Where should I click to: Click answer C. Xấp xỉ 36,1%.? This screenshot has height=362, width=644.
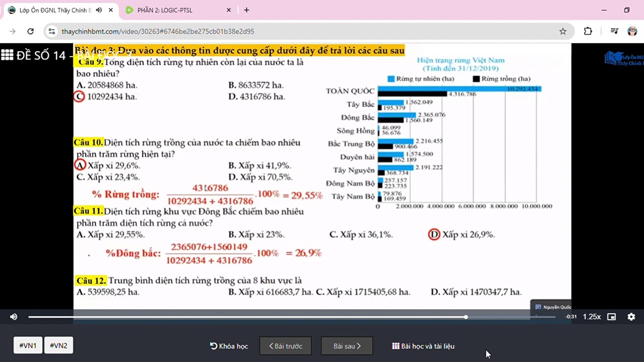[361, 235]
